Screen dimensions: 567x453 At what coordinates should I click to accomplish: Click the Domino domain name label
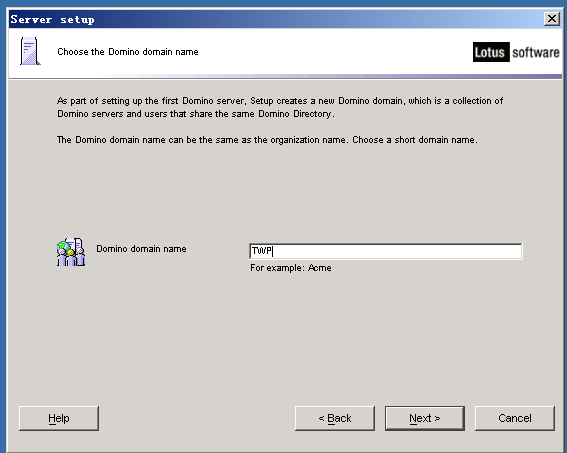click(141, 249)
